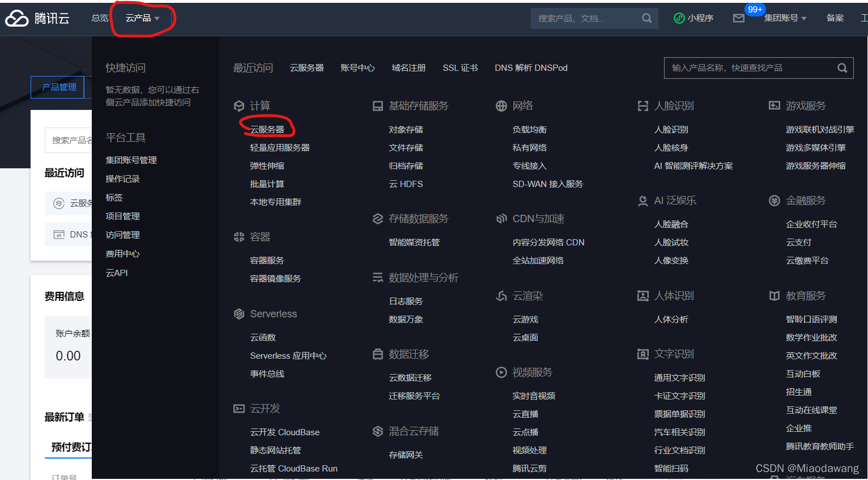The width and height of the screenshot is (868, 480).
Task: Open recently visited 域名注册 link
Action: point(409,68)
